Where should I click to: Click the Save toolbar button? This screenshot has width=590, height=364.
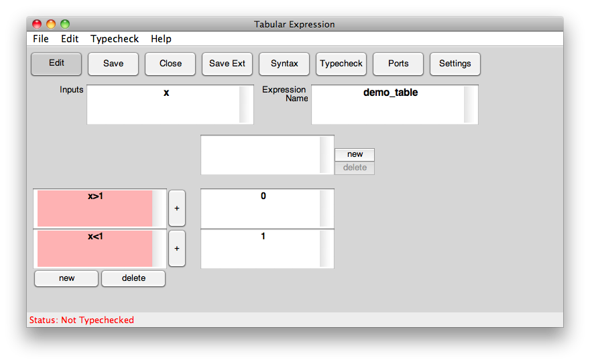113,64
